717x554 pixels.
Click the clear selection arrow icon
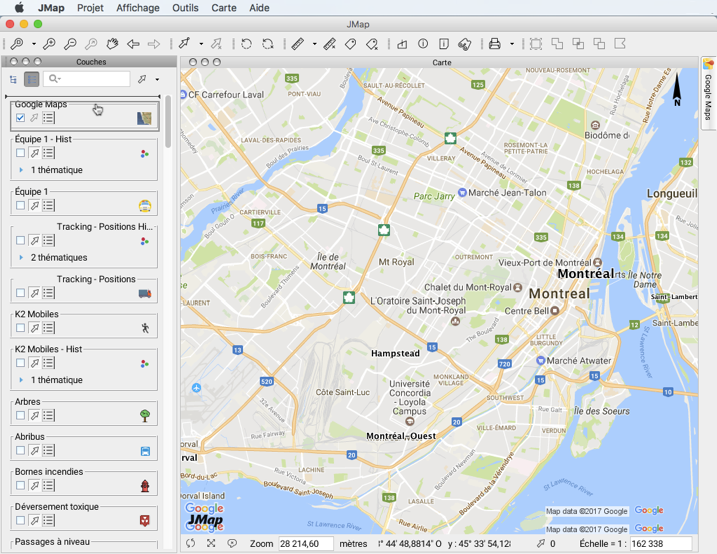point(216,44)
